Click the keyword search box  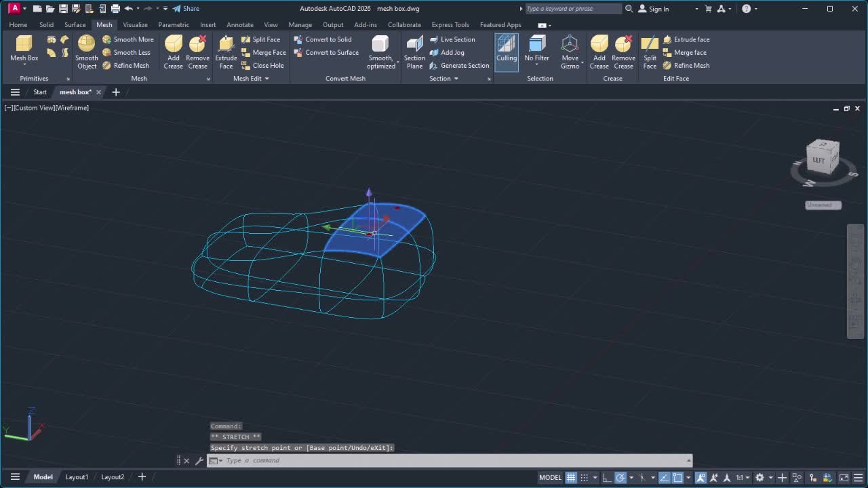[573, 9]
